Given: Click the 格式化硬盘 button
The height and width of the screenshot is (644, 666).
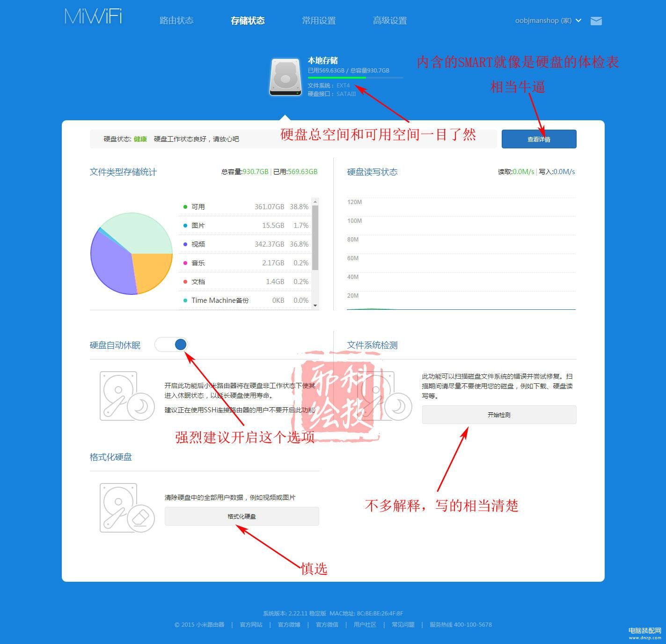Looking at the screenshot, I should click(242, 516).
